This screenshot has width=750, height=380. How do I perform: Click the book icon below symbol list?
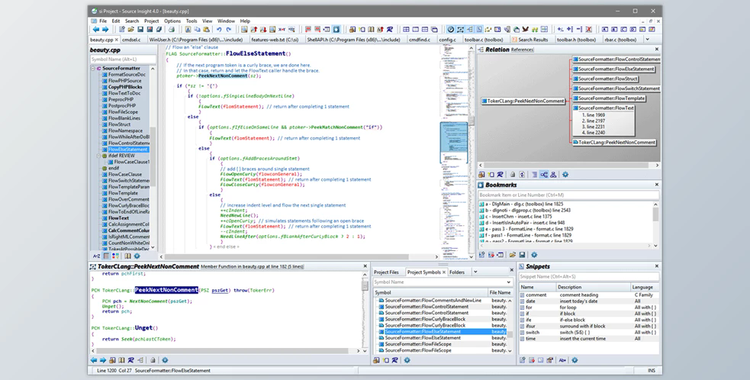[128, 256]
